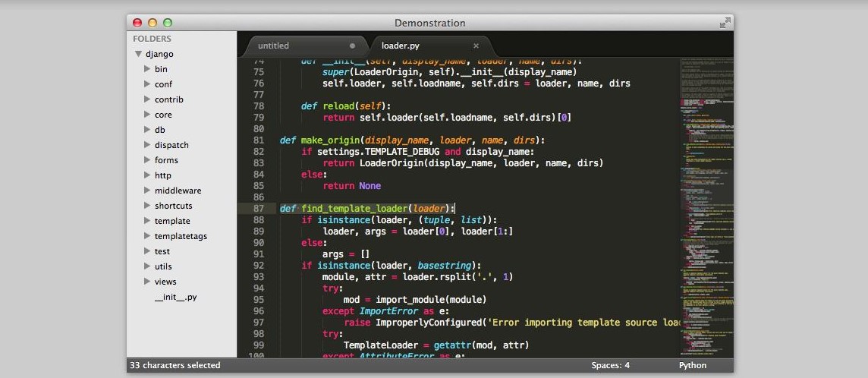868x378 pixels.
Task: Click 'TemplateLoader' on line 99
Action: (x=380, y=345)
